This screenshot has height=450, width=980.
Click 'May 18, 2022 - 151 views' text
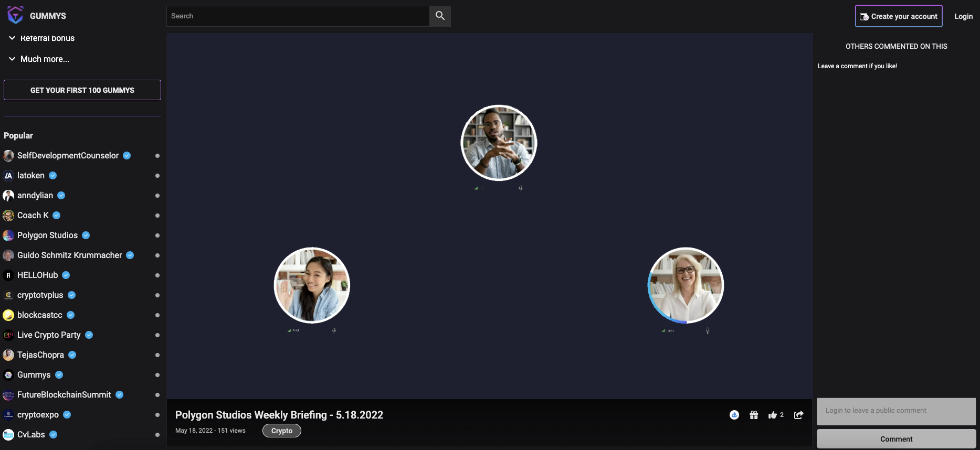pos(210,431)
